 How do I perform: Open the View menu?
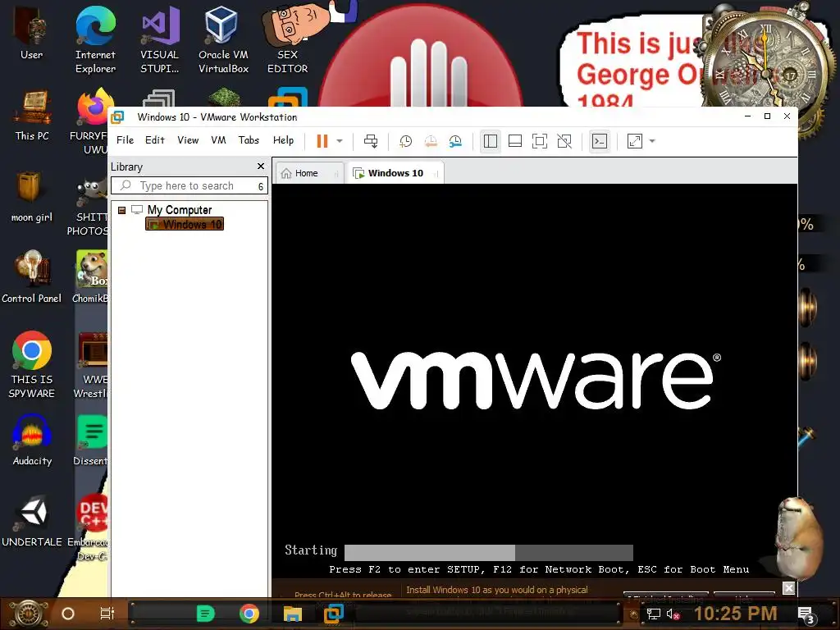point(188,139)
